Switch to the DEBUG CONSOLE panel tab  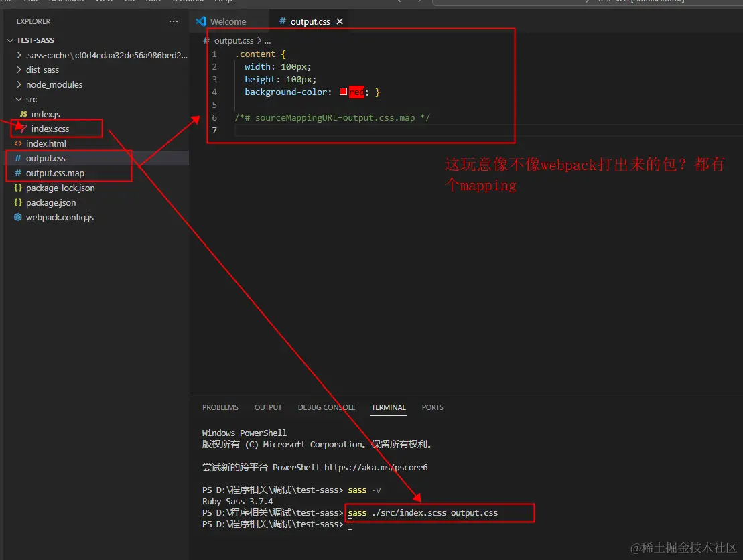[x=326, y=407]
